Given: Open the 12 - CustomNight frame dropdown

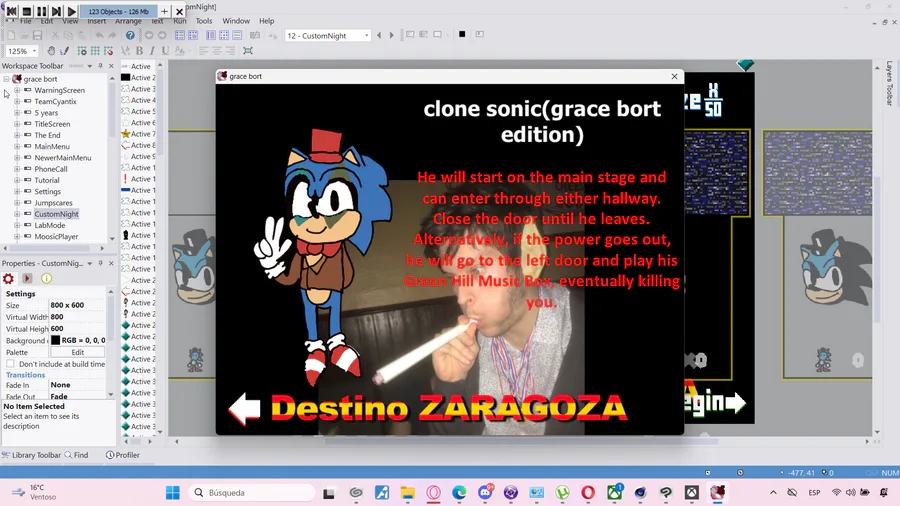Looking at the screenshot, I should [x=366, y=36].
